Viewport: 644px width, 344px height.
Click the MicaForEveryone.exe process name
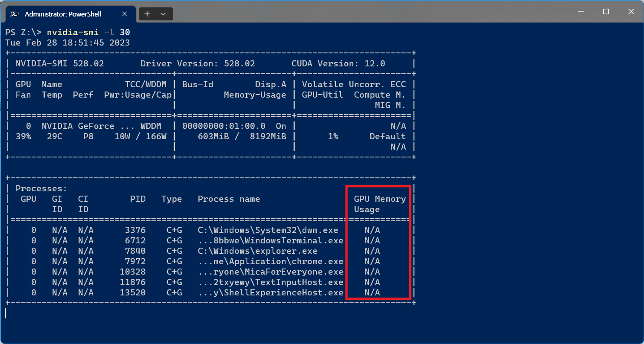point(271,272)
